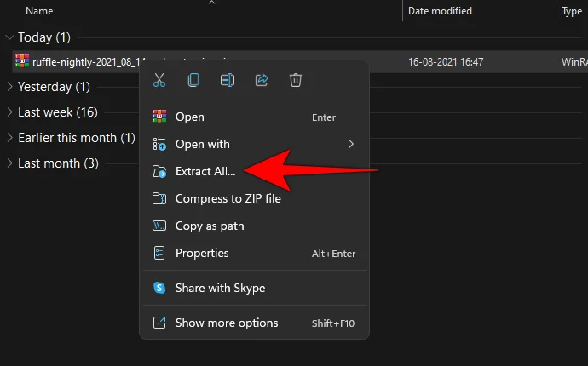
Task: Click the Extract All folder icon
Action: pos(159,172)
